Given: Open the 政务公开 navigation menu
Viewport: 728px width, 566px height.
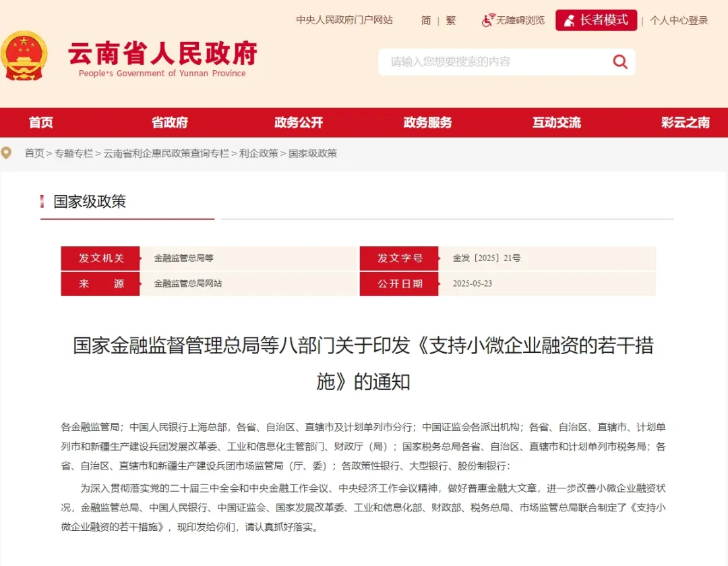Looking at the screenshot, I should [299, 122].
